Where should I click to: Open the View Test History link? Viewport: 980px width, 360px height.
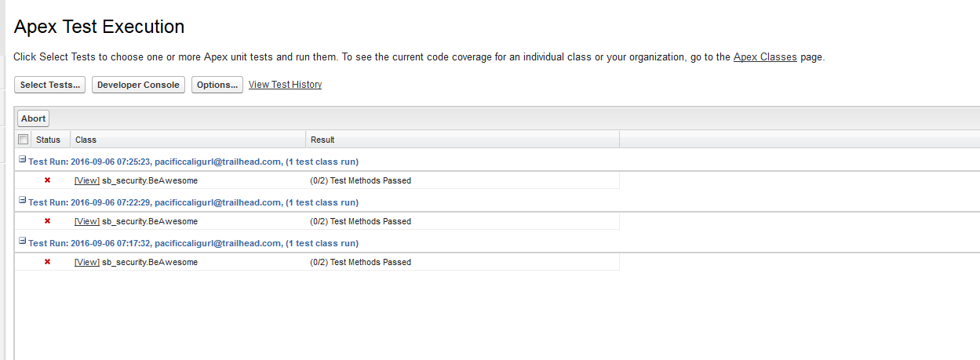(285, 85)
